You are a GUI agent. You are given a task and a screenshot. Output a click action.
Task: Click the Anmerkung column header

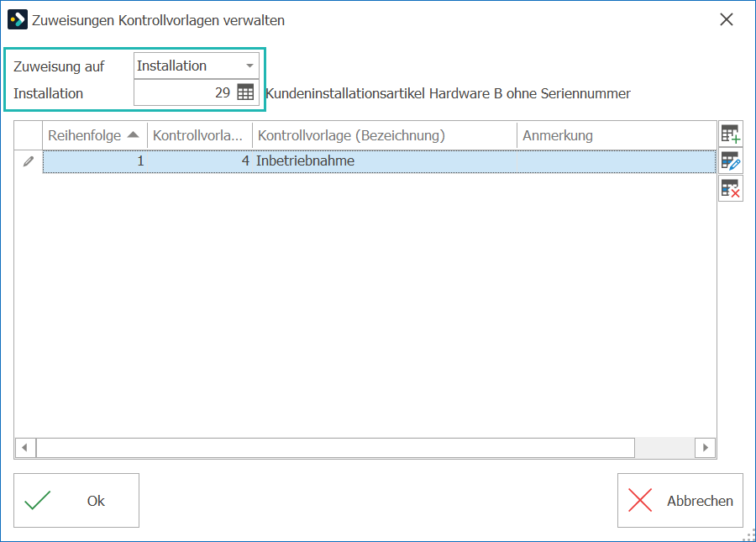click(617, 135)
